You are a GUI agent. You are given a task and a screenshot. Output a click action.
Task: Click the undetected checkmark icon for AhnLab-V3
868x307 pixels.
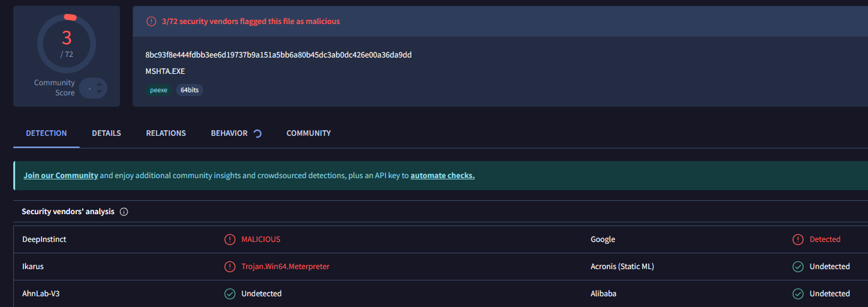[x=230, y=294]
